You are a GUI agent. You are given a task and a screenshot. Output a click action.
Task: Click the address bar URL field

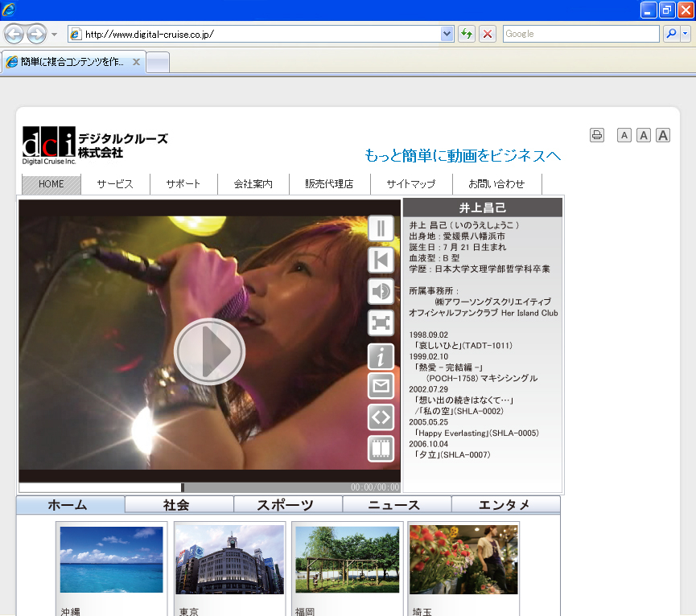(x=261, y=34)
